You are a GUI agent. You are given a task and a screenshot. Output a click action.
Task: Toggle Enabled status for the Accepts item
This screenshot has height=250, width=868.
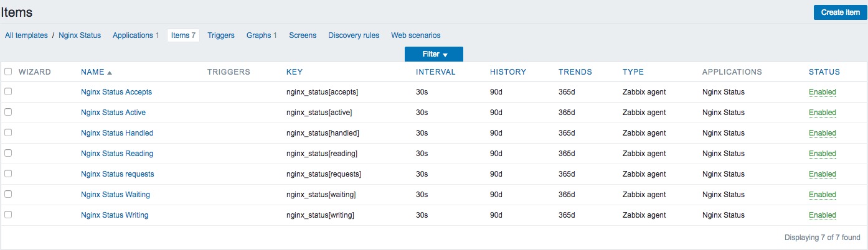tap(823, 92)
